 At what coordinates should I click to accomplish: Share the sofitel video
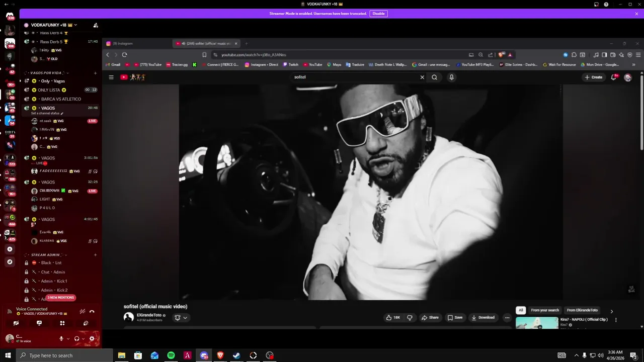pos(430,318)
